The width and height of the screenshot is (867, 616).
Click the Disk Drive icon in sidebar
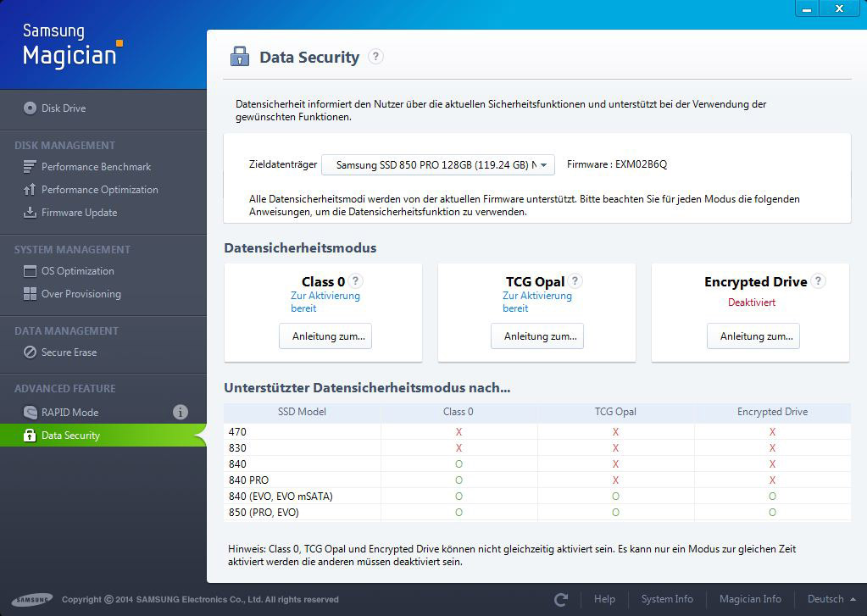click(31, 108)
